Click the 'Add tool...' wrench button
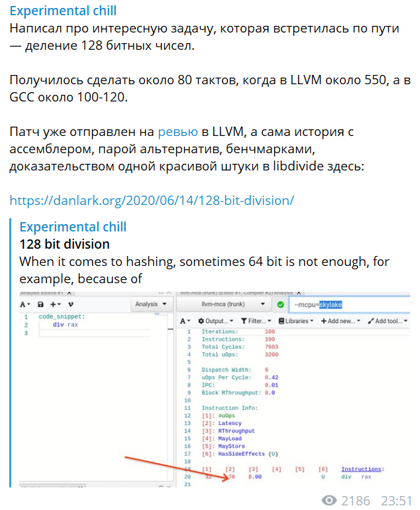Image resolution: width=420 pixels, height=510 pixels. point(388,321)
